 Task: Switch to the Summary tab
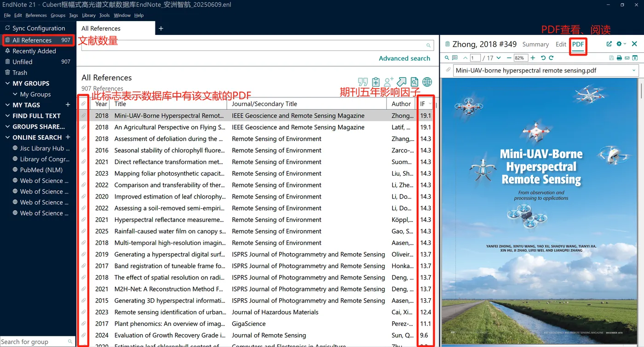pyautogui.click(x=535, y=44)
